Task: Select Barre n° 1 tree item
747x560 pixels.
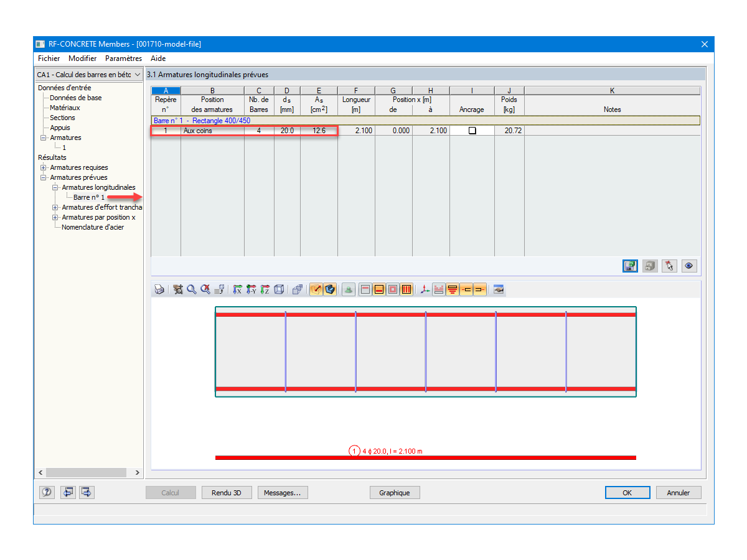Action: pyautogui.click(x=89, y=197)
